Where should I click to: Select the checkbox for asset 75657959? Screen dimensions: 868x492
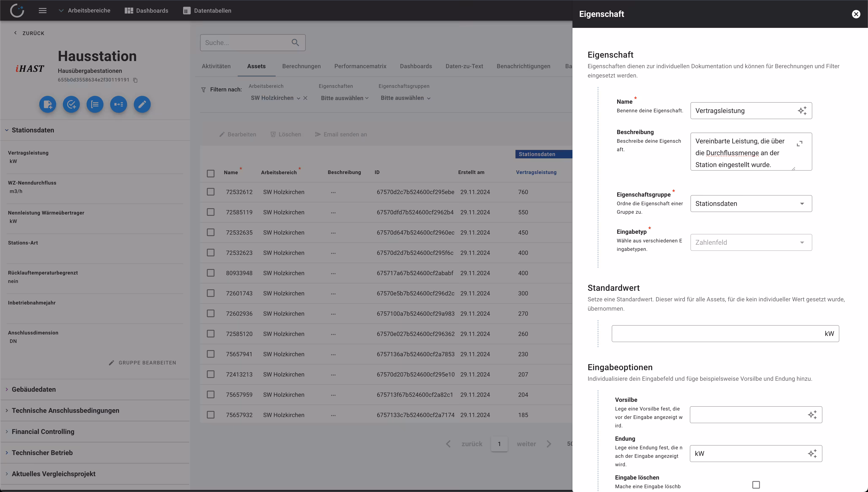pyautogui.click(x=210, y=395)
